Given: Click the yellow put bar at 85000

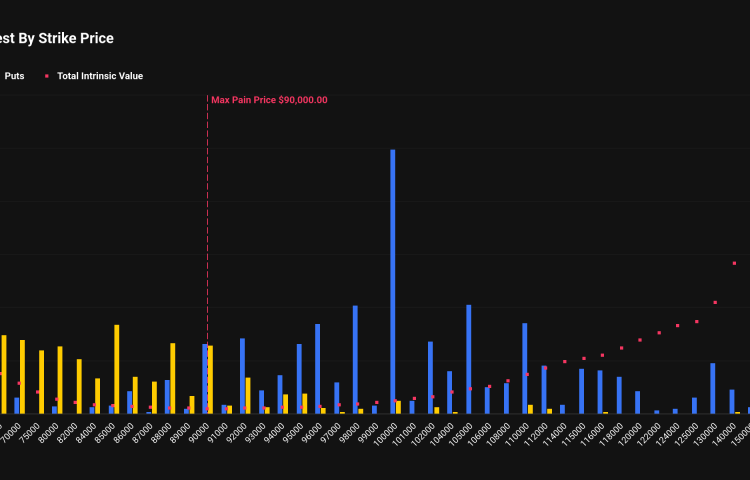Looking at the screenshot, I should (117, 369).
